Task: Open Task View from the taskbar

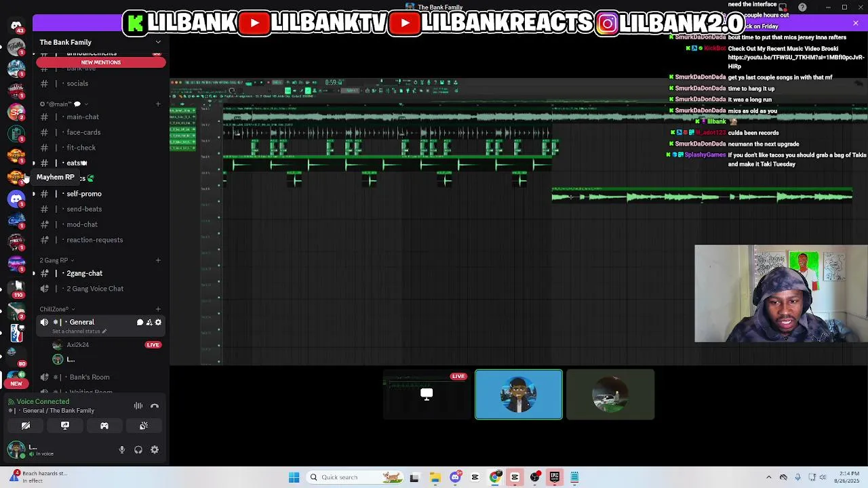Action: click(x=414, y=477)
